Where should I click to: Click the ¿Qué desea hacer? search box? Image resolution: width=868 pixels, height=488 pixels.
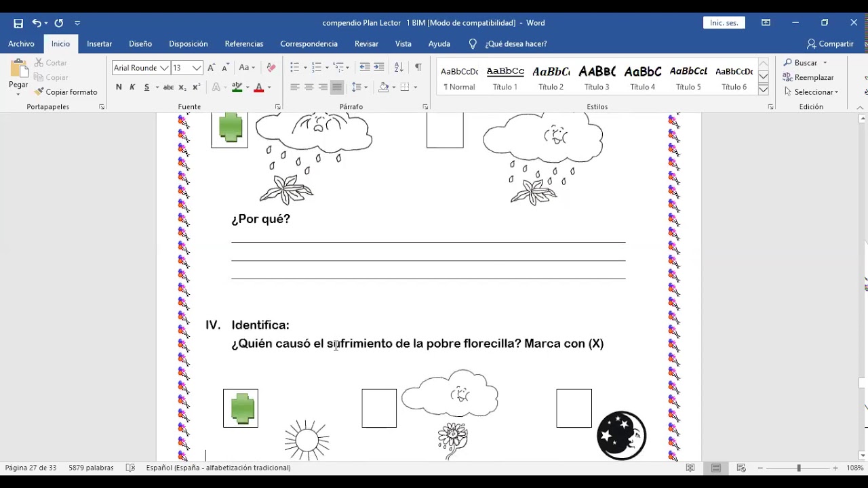pyautogui.click(x=516, y=43)
